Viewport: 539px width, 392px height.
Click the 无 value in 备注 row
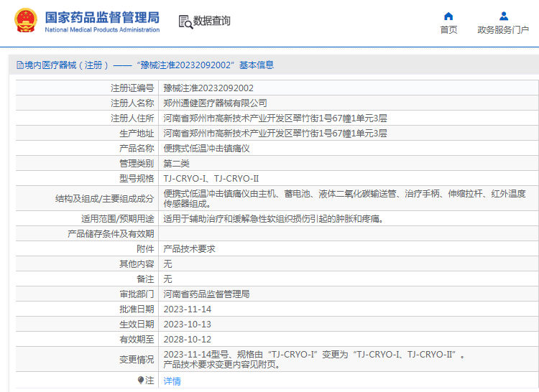(x=167, y=279)
